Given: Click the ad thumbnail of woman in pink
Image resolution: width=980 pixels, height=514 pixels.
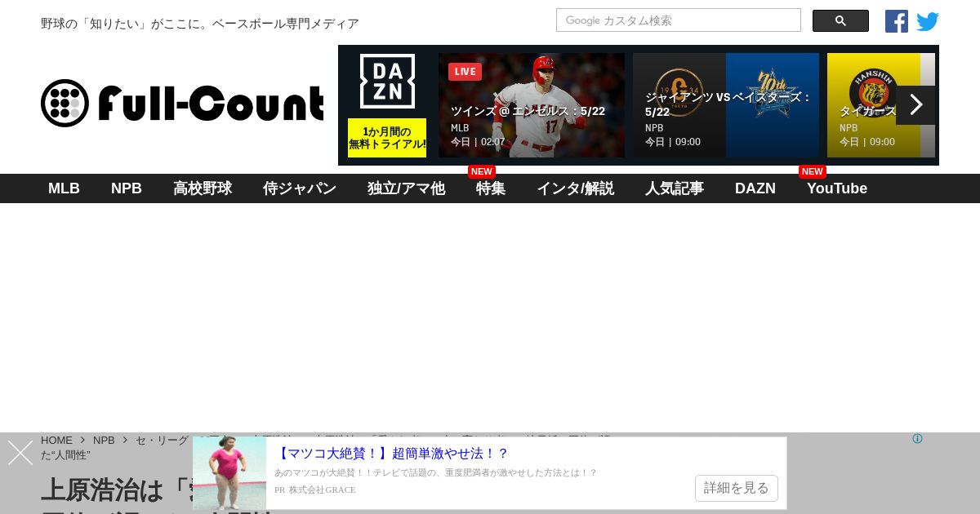Looking at the screenshot, I should pyautogui.click(x=229, y=473).
